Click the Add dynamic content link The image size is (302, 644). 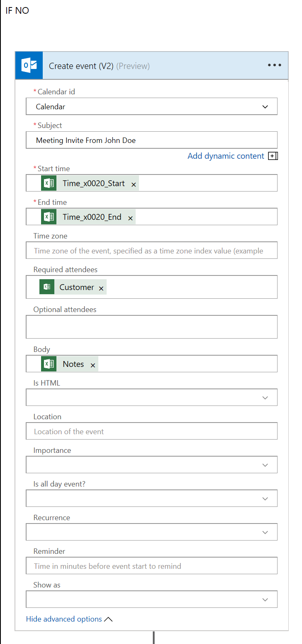pyautogui.click(x=226, y=156)
